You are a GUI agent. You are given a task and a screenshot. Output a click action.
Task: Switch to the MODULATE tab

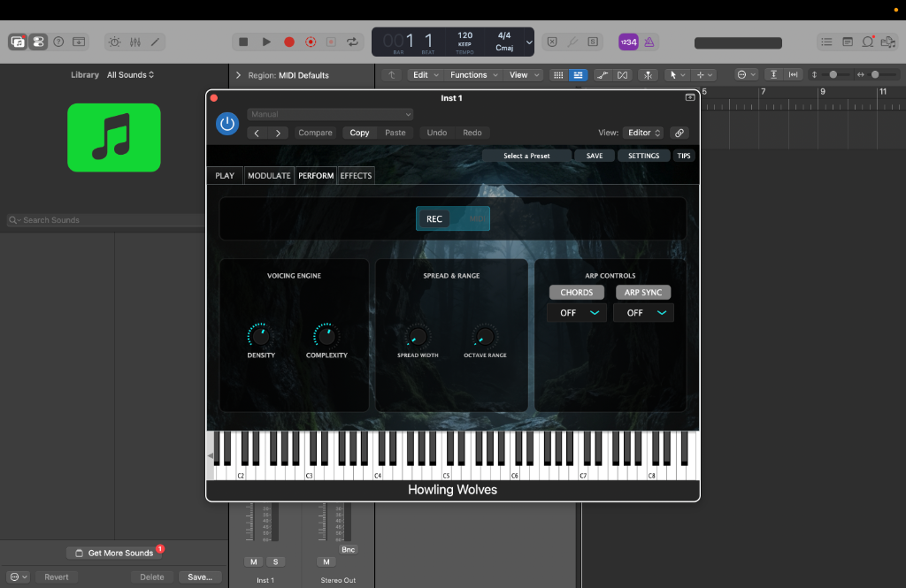click(269, 175)
